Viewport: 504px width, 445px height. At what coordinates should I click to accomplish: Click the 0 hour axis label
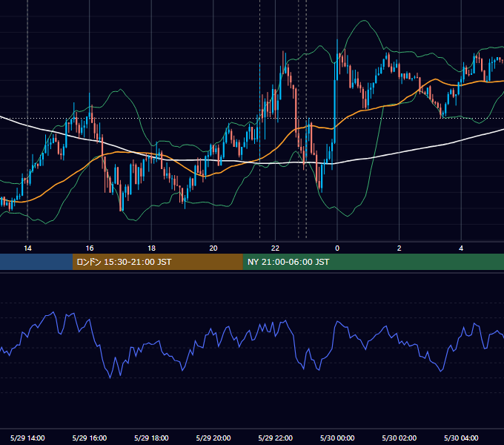(337, 248)
